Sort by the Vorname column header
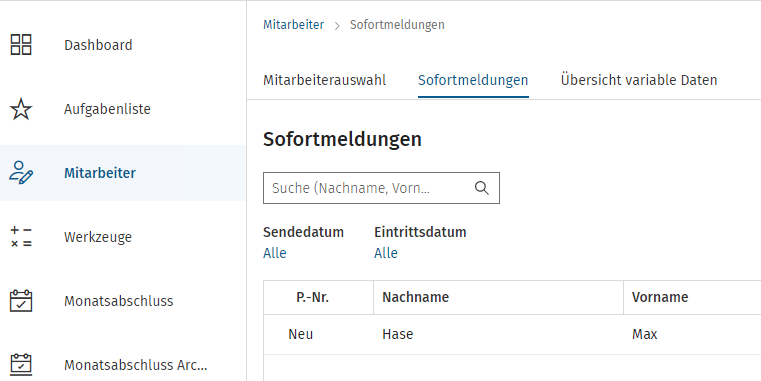 [692, 297]
